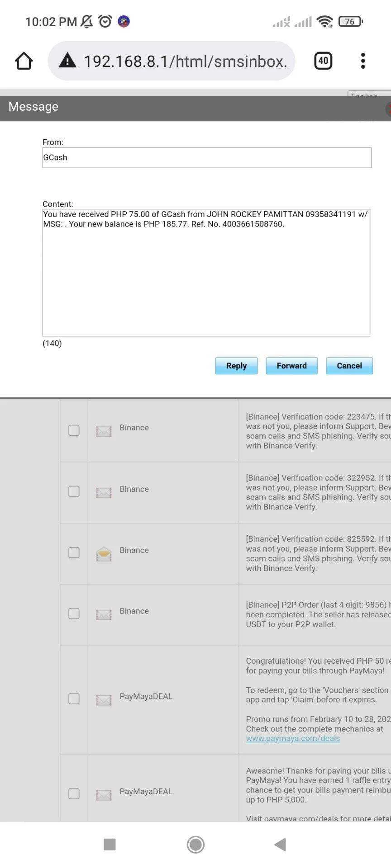This screenshot has height=868, width=391.
Task: Click the Reply button
Action: tap(236, 366)
